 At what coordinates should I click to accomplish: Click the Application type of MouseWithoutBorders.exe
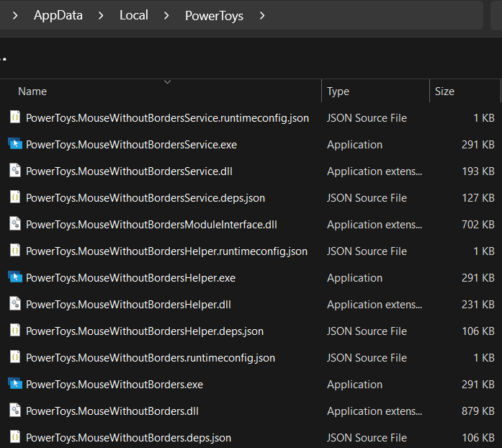pos(354,385)
